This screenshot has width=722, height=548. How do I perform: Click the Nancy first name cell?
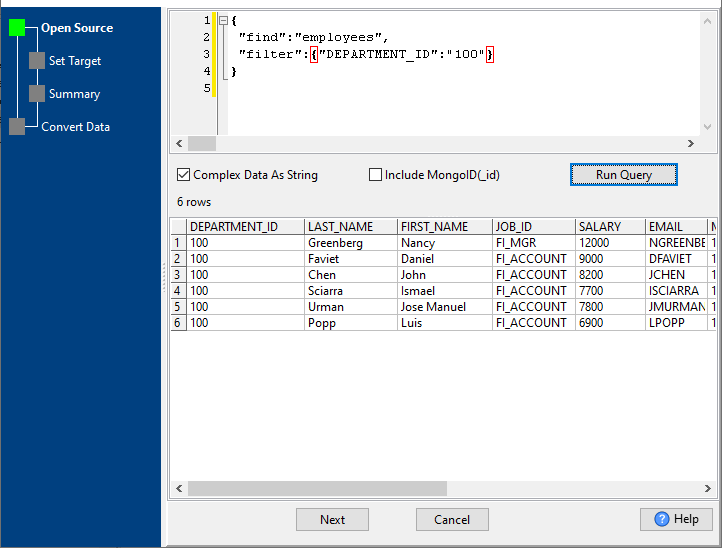point(444,243)
